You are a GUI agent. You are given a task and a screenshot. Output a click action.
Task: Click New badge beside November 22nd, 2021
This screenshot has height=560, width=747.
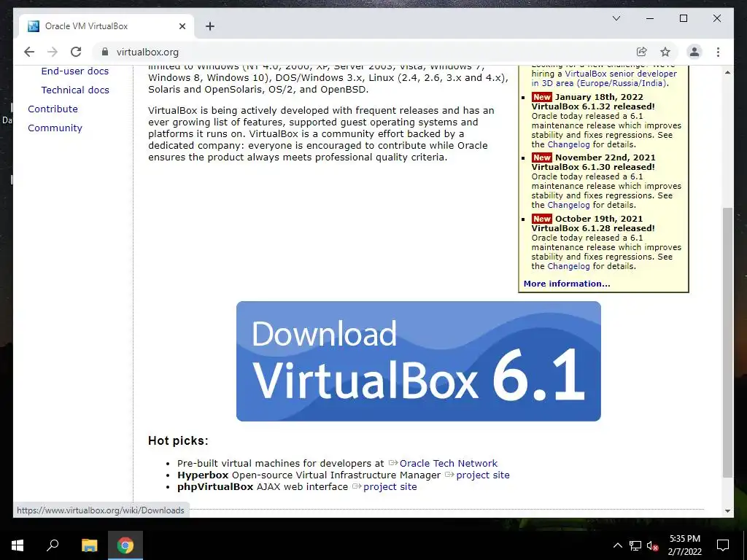542,157
